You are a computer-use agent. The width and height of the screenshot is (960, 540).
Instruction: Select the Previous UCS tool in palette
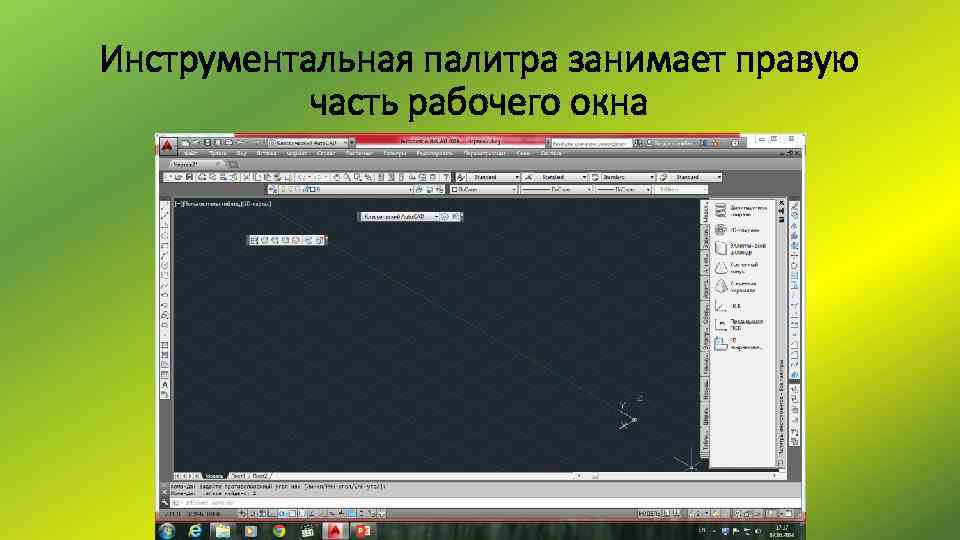(x=741, y=324)
